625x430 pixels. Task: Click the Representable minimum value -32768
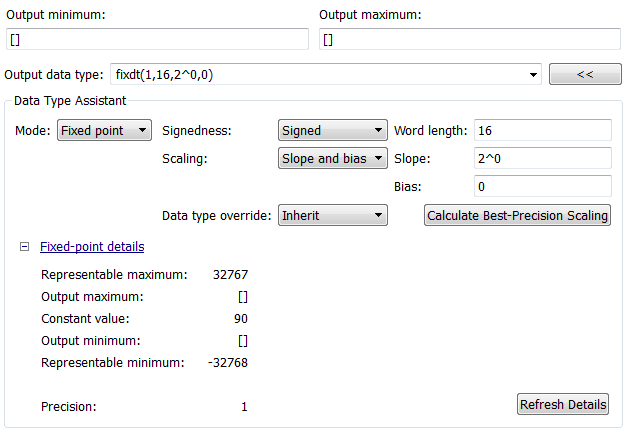point(229,362)
